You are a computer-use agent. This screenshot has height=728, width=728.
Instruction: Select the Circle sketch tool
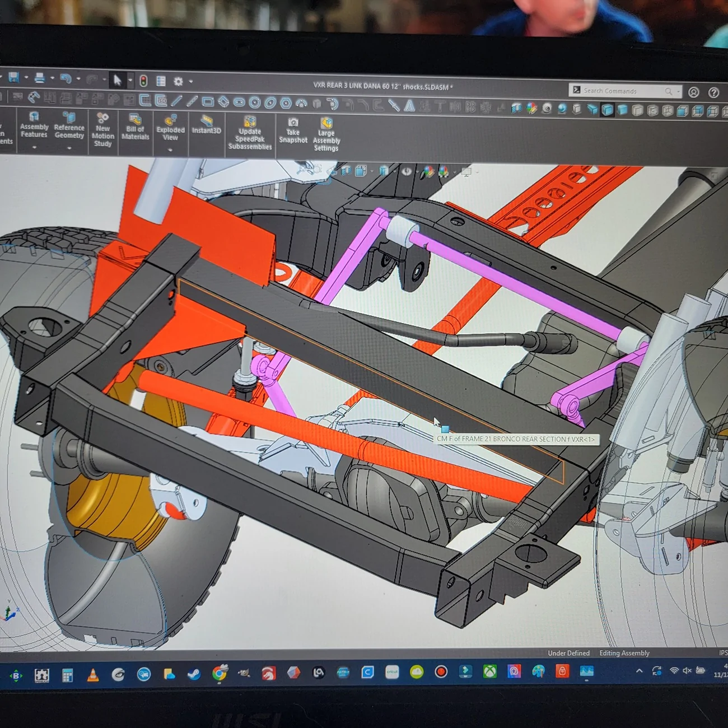point(255,102)
